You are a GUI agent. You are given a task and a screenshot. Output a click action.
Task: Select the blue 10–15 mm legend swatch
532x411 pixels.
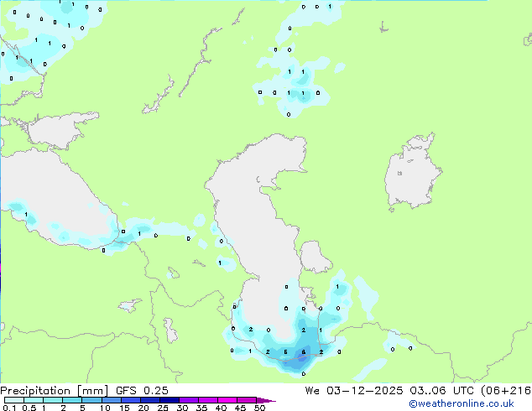[112, 400]
